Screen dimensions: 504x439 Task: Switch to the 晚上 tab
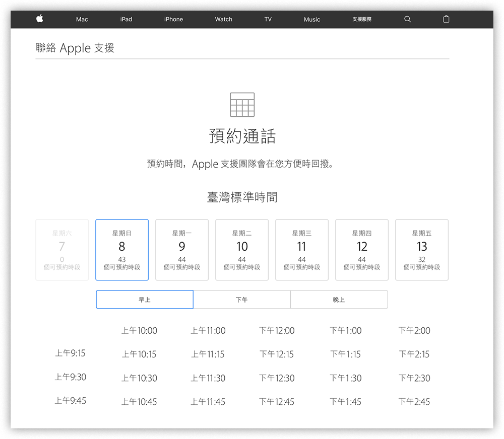click(339, 300)
